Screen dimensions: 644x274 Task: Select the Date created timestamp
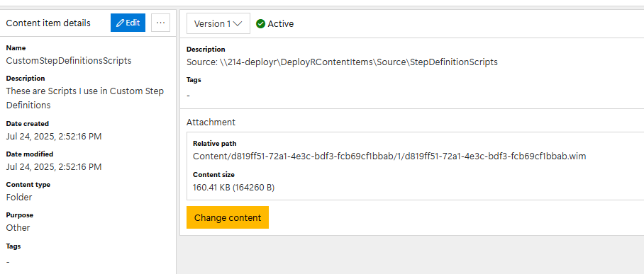[x=54, y=137]
